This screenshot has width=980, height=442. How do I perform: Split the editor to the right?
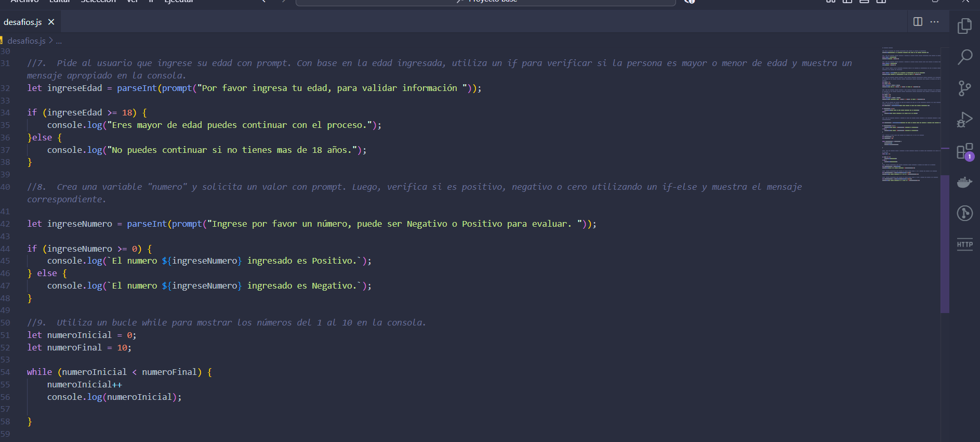918,22
